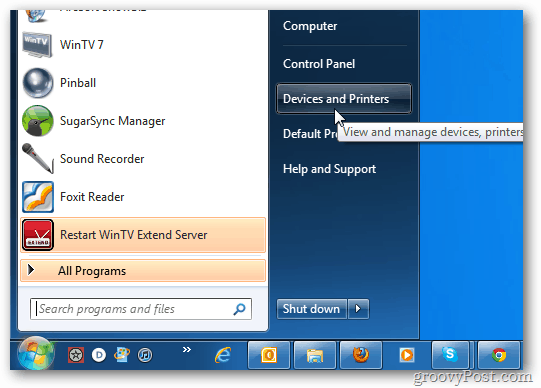Open WinTV 7 from Start menu

coord(143,45)
